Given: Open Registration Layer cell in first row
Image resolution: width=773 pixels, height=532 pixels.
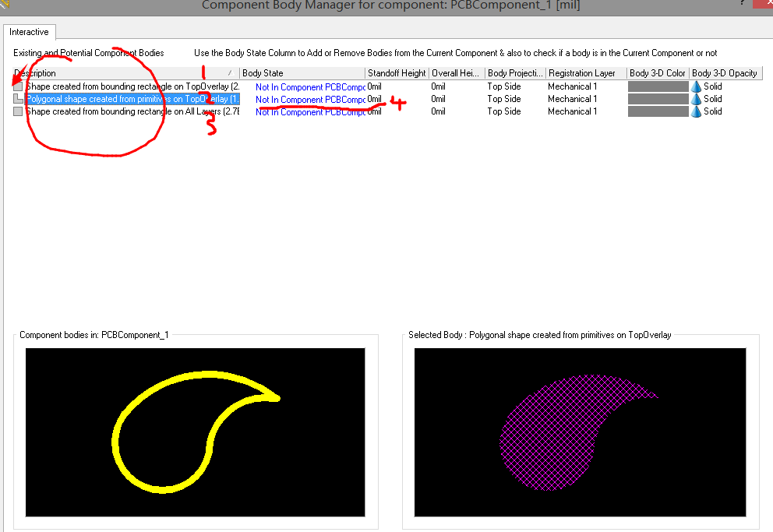Looking at the screenshot, I should [572, 86].
